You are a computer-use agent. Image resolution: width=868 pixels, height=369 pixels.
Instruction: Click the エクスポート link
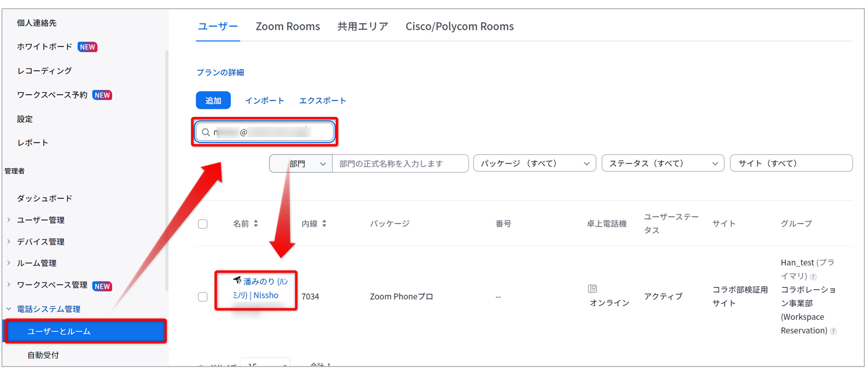(323, 101)
